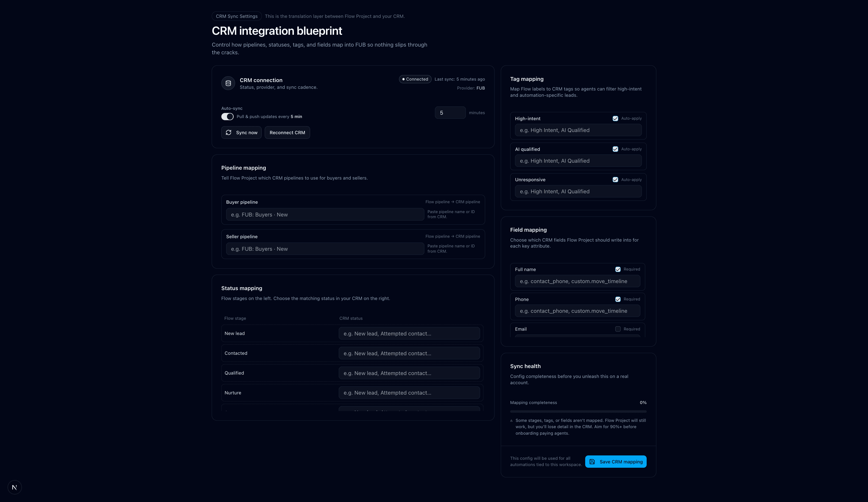Save the CRM mapping configuration

[x=616, y=461]
